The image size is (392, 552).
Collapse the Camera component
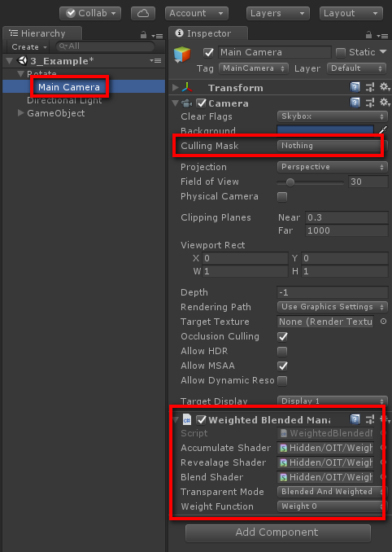tap(176, 103)
